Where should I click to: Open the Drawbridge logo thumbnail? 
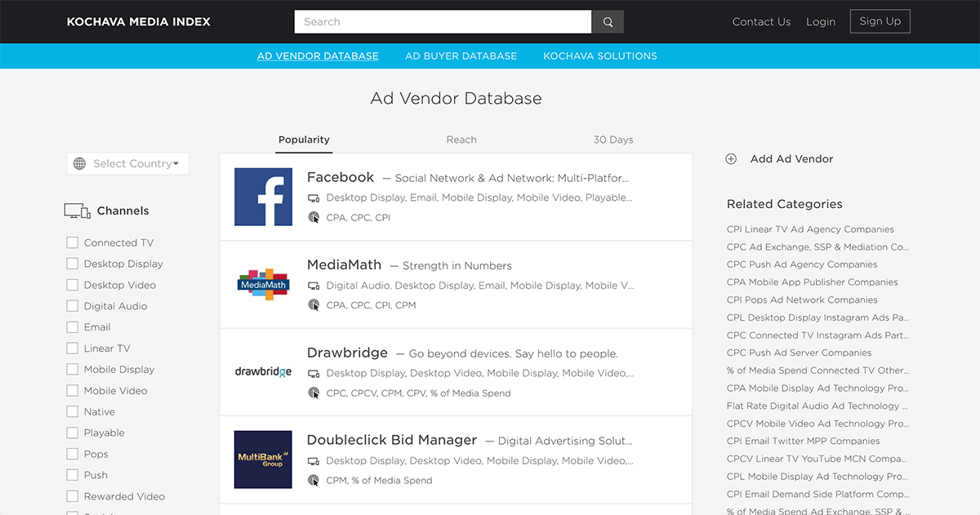263,371
